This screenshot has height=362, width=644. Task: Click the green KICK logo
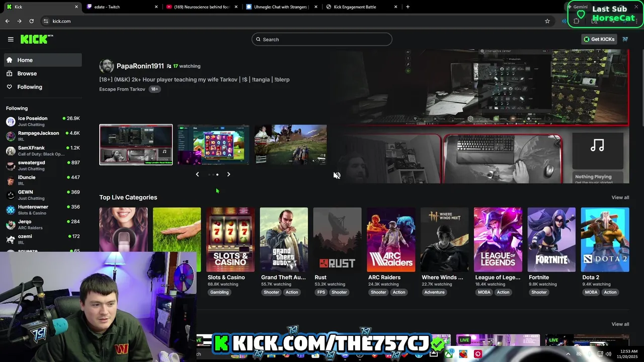click(x=37, y=39)
